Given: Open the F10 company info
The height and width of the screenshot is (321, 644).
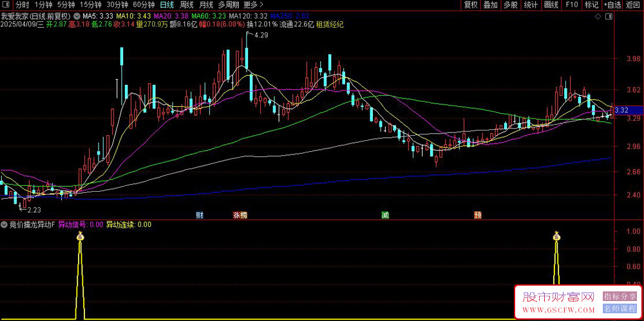Looking at the screenshot, I should tap(571, 5).
